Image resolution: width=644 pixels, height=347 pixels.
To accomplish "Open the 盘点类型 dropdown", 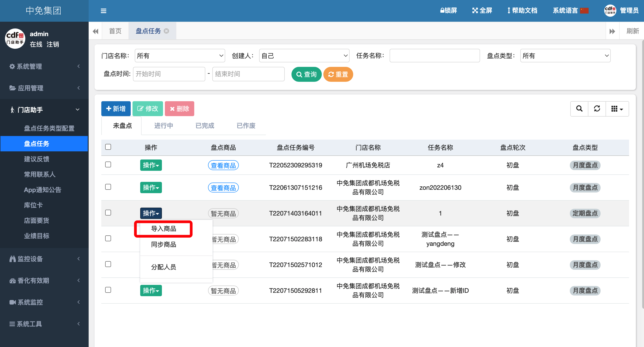I will point(565,56).
